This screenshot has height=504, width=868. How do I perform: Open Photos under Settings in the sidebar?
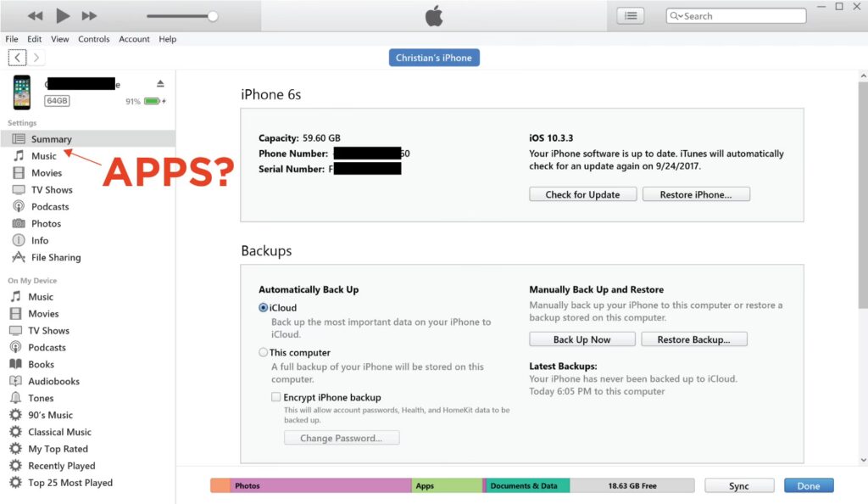click(46, 223)
